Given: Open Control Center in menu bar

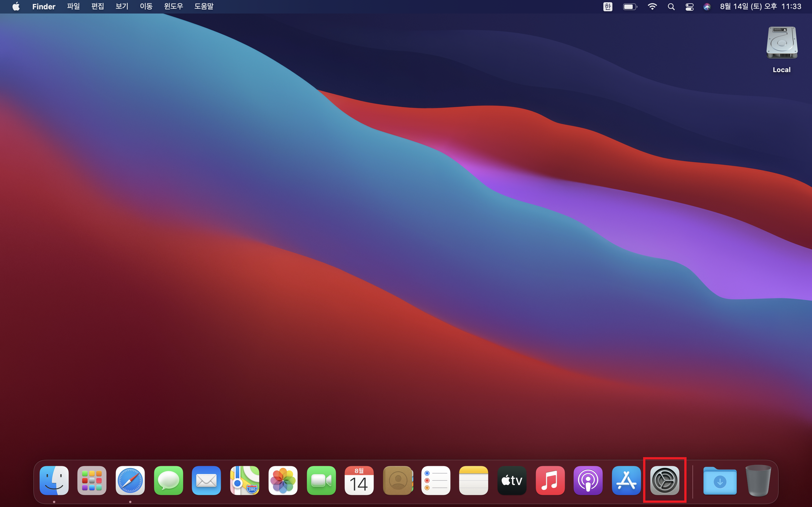Looking at the screenshot, I should pyautogui.click(x=689, y=7).
